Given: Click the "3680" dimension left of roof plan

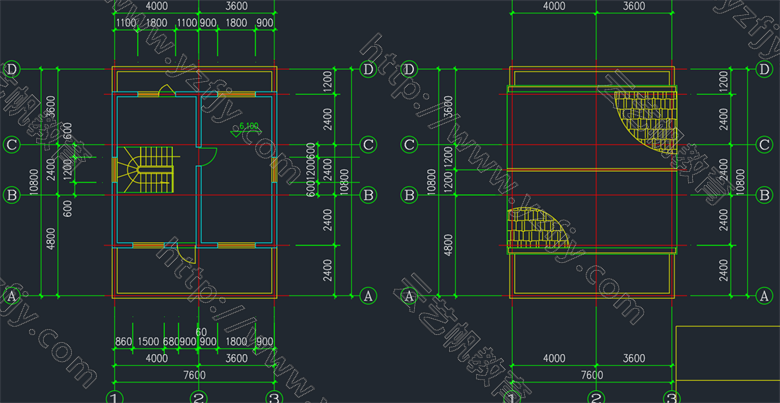Looking at the screenshot, I should (x=449, y=107).
